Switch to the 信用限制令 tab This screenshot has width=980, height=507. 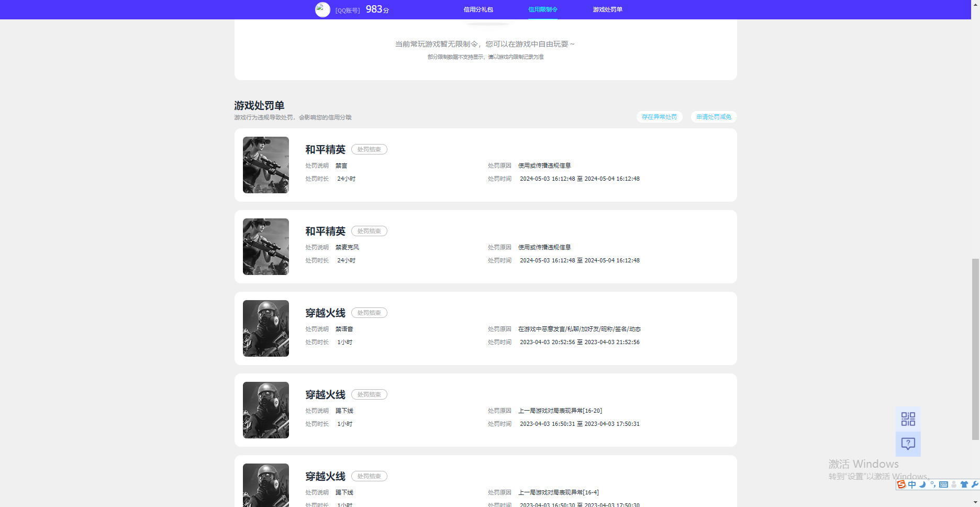click(542, 9)
